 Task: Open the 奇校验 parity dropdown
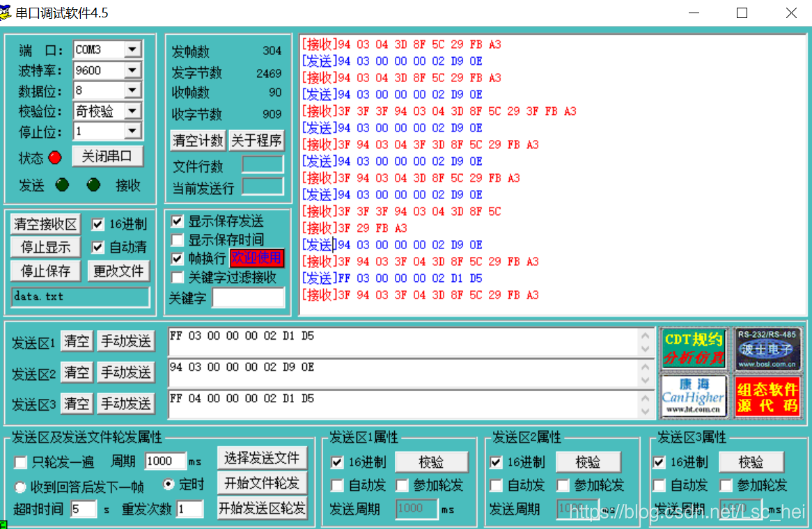132,110
